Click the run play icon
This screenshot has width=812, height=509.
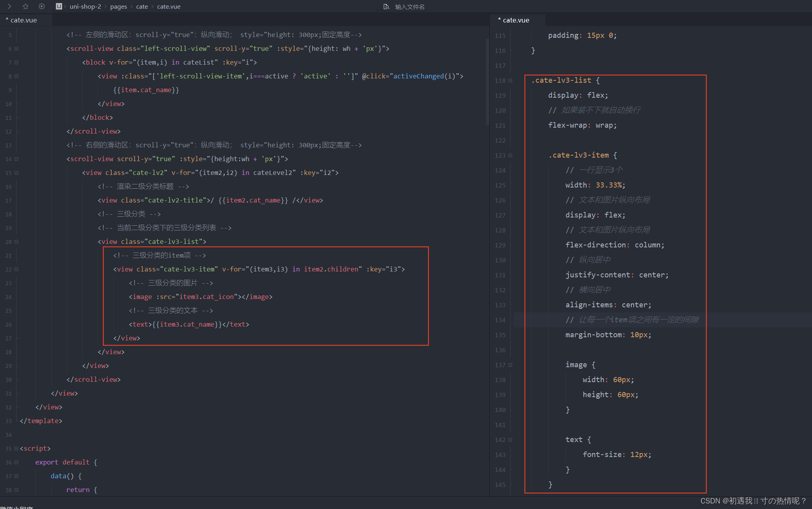coord(42,6)
